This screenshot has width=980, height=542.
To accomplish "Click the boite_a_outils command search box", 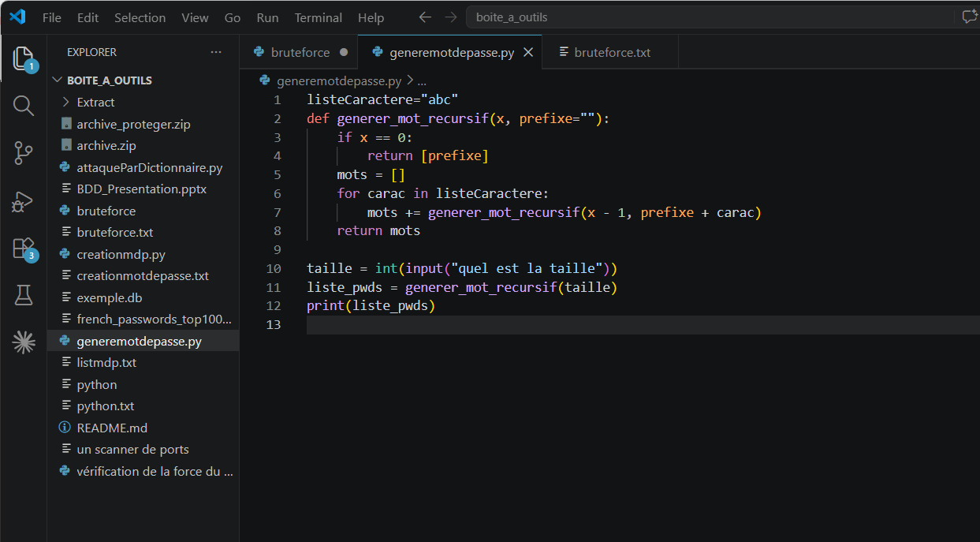I will [x=710, y=17].
